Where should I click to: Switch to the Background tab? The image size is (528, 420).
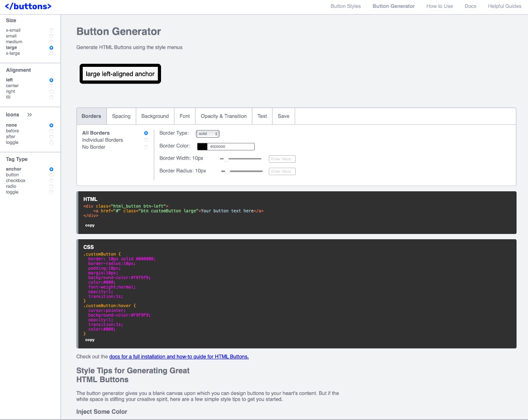155,116
